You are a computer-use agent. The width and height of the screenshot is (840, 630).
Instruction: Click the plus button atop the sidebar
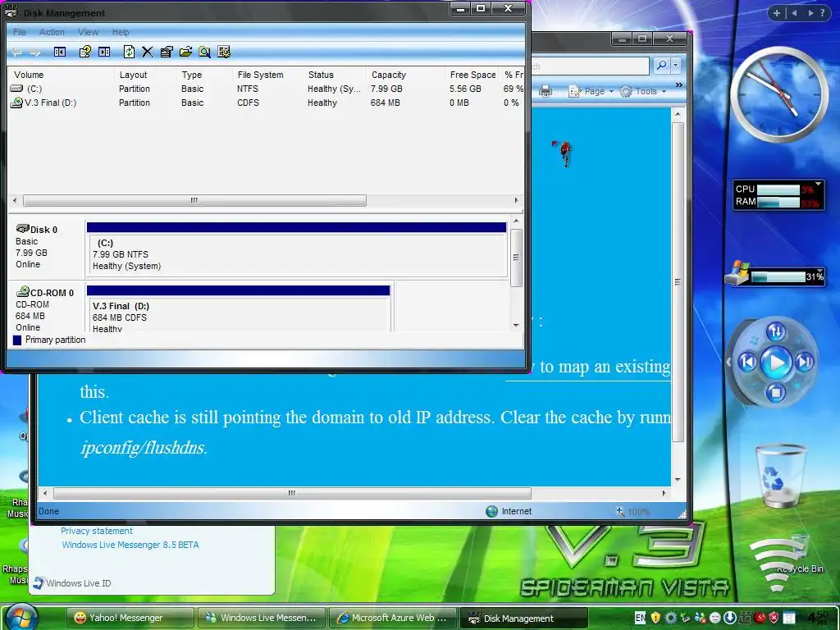776,13
